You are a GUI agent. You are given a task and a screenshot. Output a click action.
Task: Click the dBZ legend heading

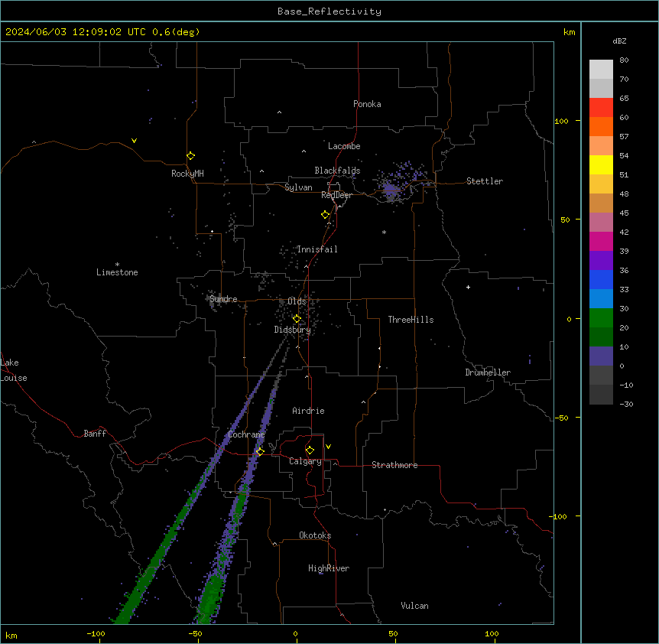coord(619,41)
